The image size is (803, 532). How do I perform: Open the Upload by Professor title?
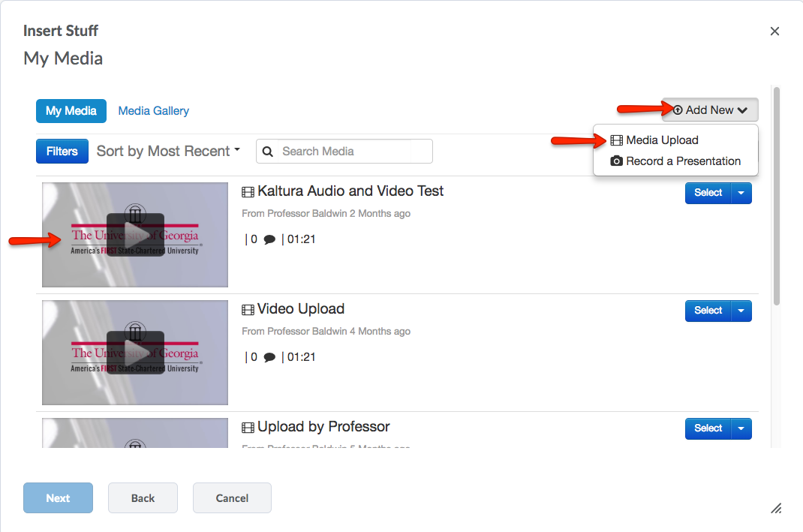[x=323, y=426]
